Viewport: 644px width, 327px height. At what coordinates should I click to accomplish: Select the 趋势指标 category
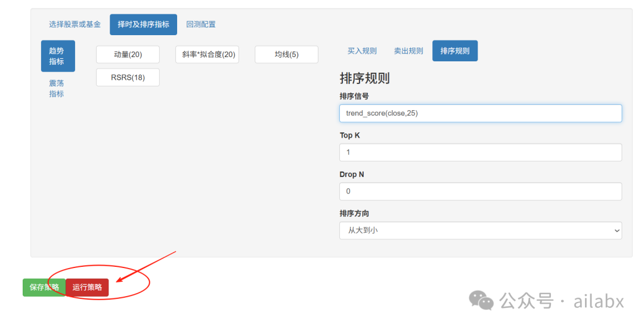[58, 56]
